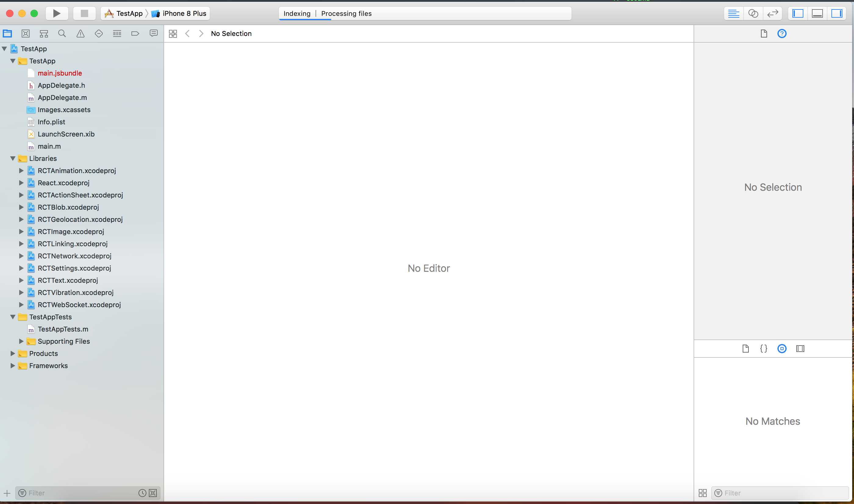Open Info.plist
This screenshot has height=504, width=854.
click(x=51, y=122)
